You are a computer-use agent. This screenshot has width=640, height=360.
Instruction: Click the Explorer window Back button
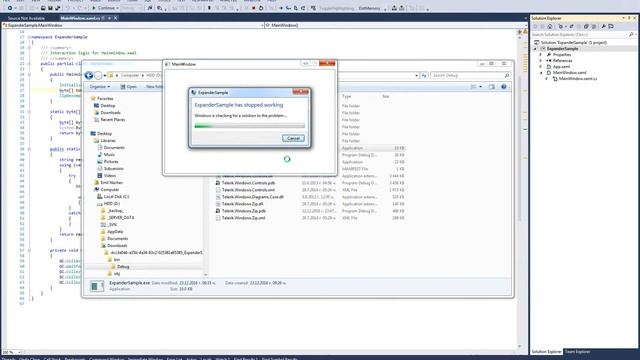pyautogui.click(x=89, y=76)
